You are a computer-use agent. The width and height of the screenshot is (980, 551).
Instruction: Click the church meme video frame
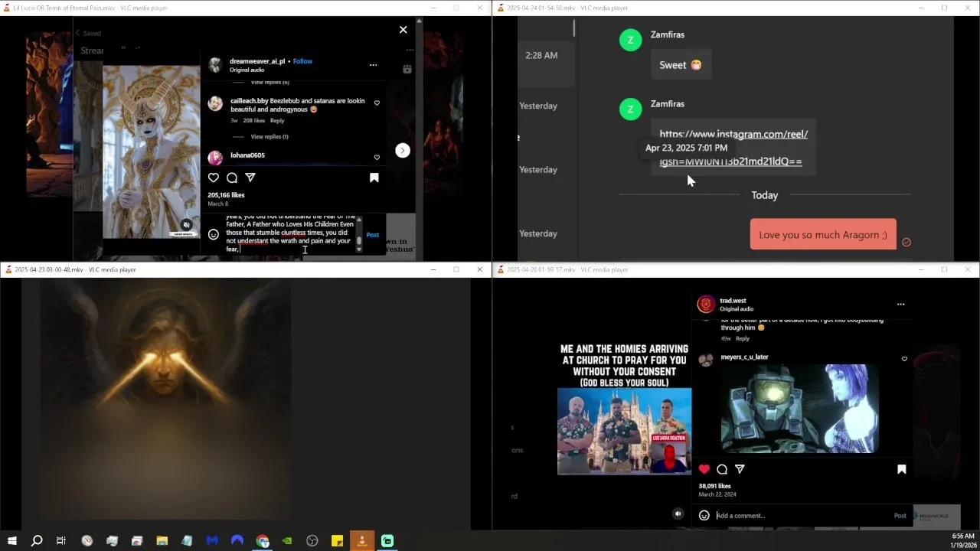point(624,431)
